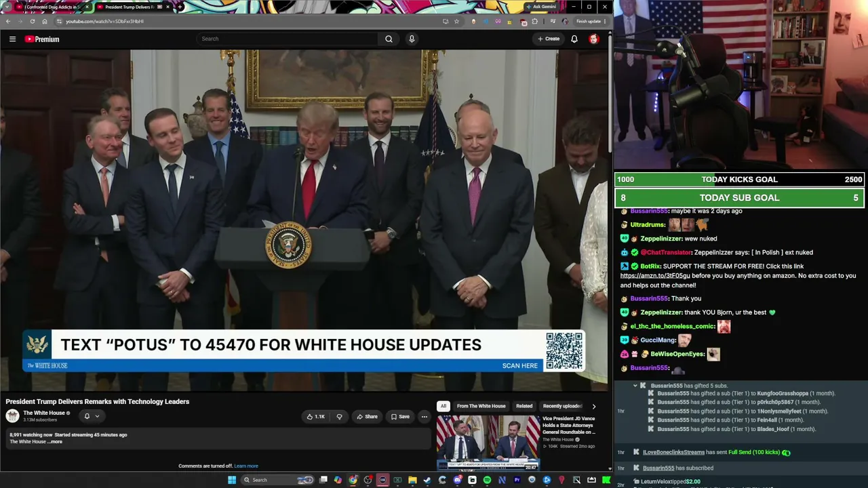Image resolution: width=868 pixels, height=488 pixels.
Task: Open File Explorer from the taskbar
Action: tap(412, 480)
